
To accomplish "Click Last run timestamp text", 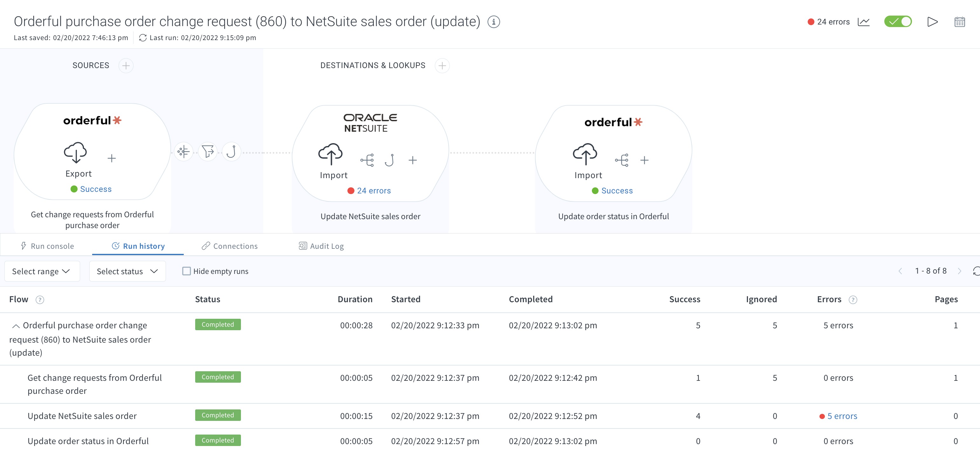I will (203, 38).
